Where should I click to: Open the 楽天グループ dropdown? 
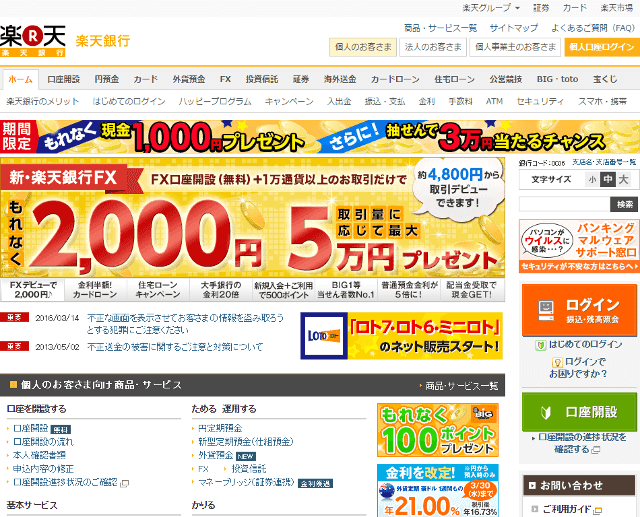(491, 8)
